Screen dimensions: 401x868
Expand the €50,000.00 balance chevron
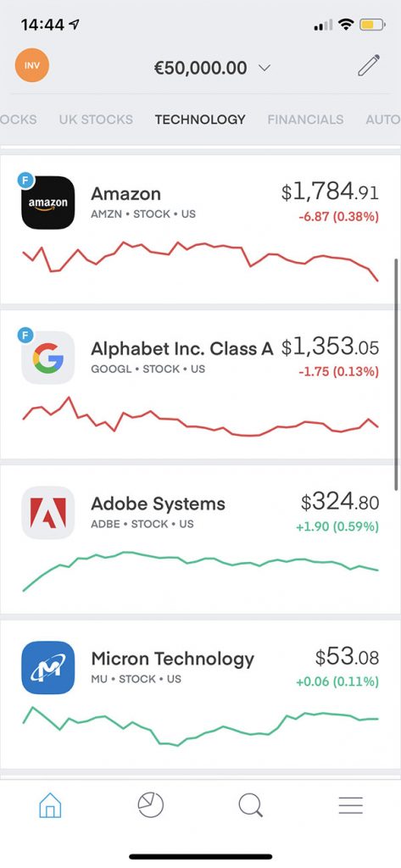tap(265, 68)
